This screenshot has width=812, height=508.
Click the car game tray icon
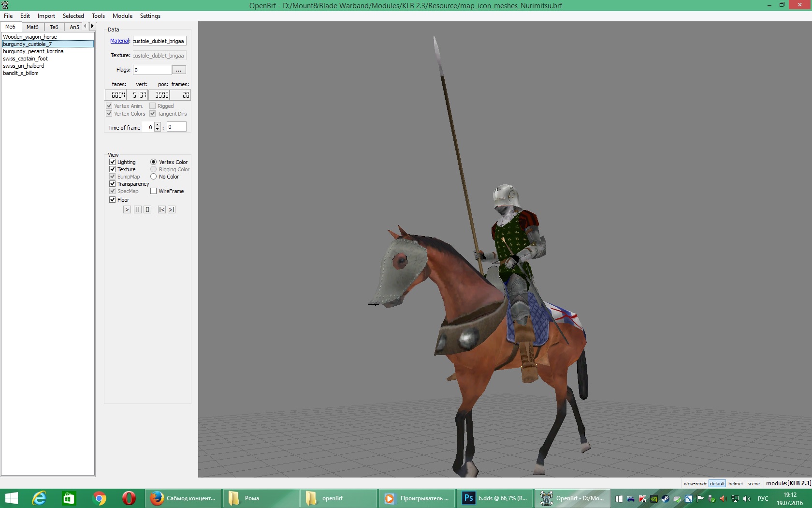click(631, 499)
